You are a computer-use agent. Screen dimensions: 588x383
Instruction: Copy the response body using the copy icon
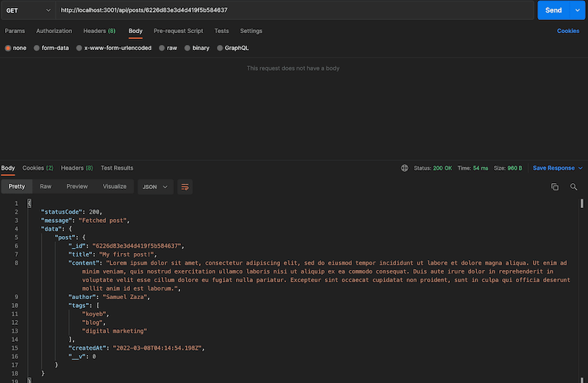tap(555, 187)
